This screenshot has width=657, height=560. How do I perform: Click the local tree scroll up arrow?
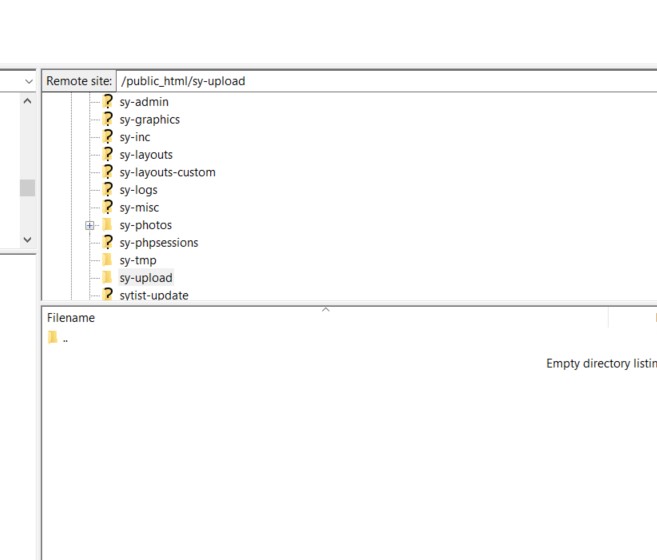tap(27, 101)
